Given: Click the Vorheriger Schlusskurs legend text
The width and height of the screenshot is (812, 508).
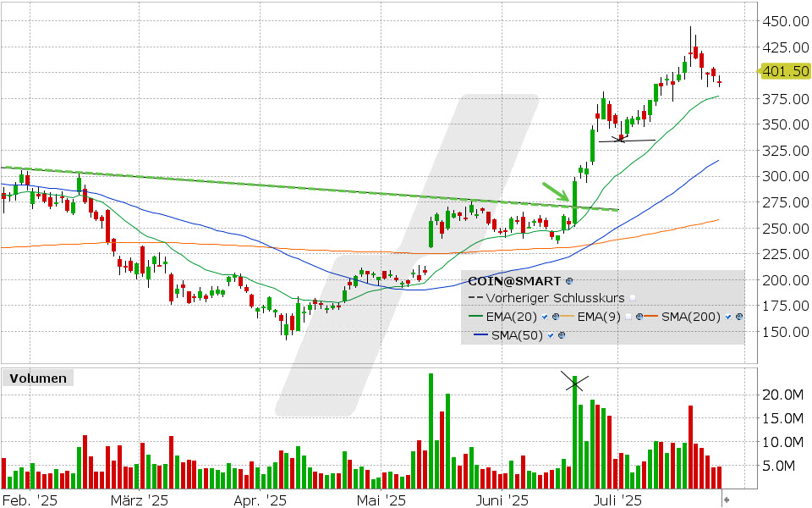Looking at the screenshot, I should pos(555,298).
